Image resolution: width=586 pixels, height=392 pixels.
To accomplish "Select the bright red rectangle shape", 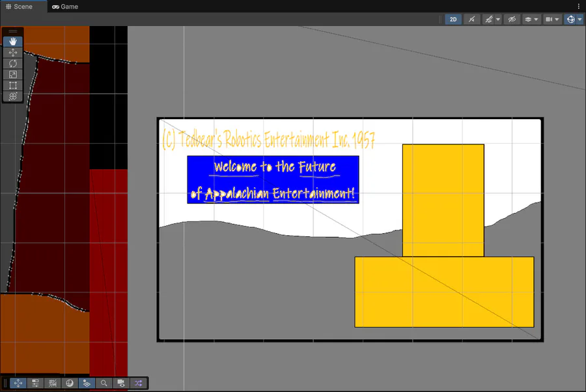I will (x=108, y=272).
